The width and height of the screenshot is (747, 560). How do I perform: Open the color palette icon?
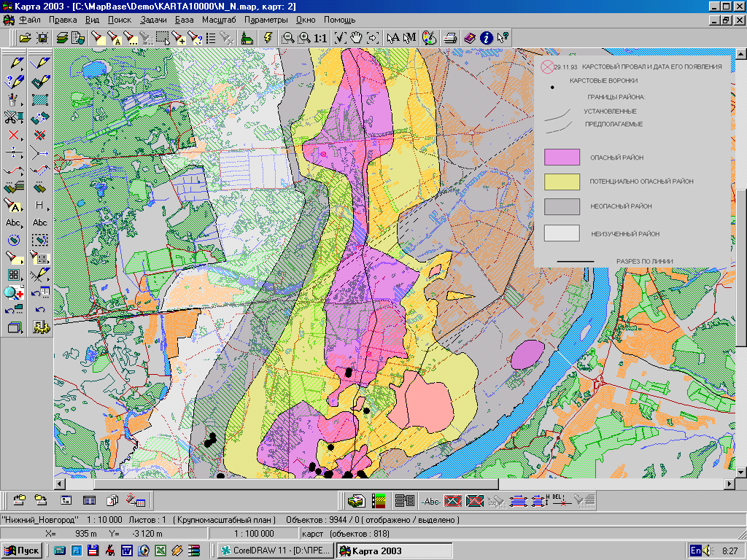[429, 37]
